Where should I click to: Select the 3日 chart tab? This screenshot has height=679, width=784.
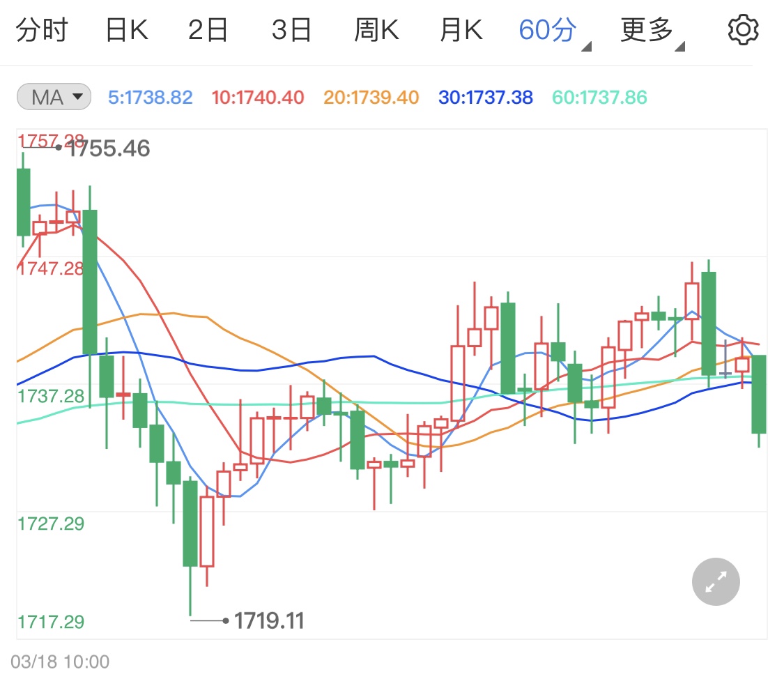[291, 30]
